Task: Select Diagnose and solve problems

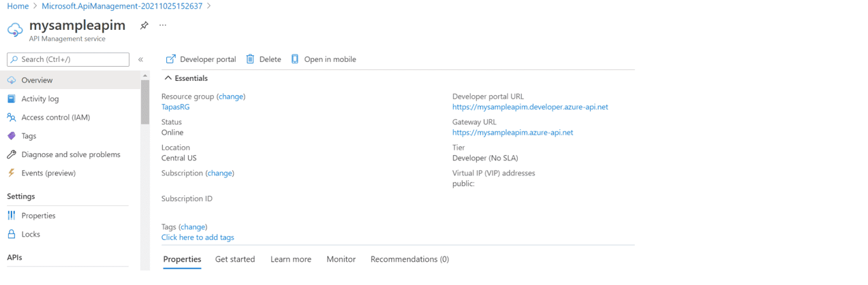Action: click(71, 154)
